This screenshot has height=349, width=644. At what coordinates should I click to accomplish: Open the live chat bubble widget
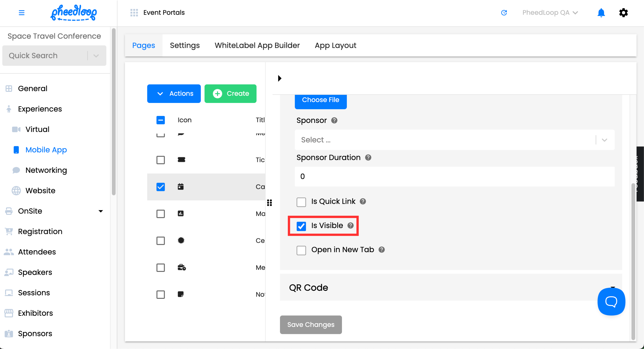(611, 302)
